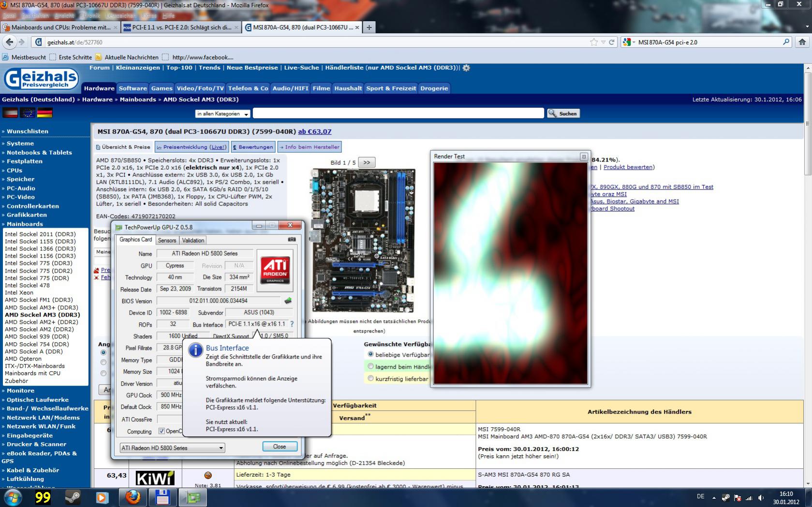Toggle the OpenCL checkbox in GPU-Z

click(162, 431)
